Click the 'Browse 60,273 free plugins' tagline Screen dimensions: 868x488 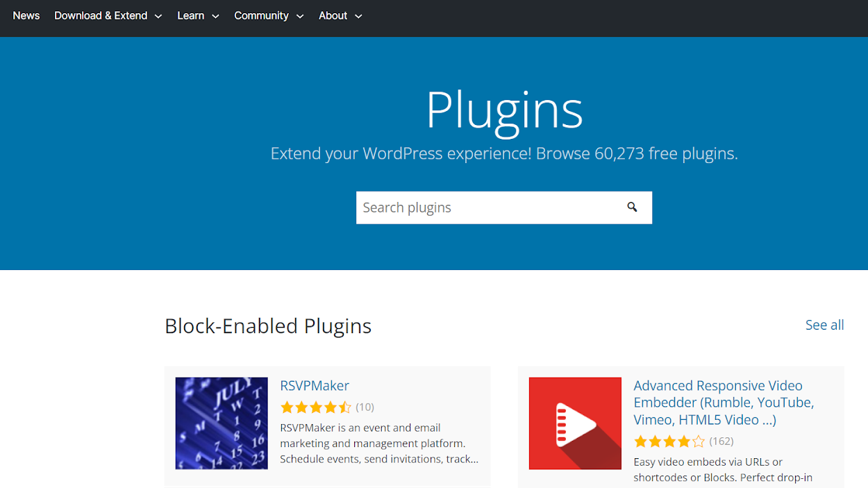click(x=637, y=153)
